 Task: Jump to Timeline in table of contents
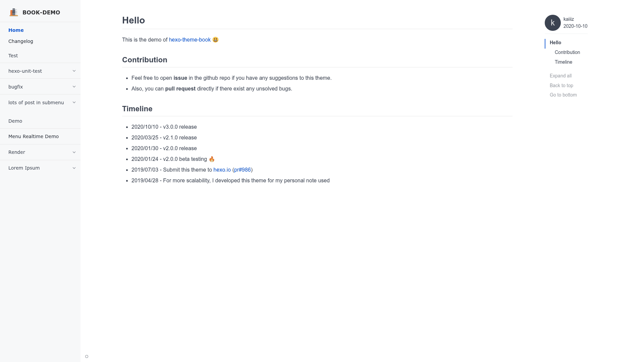click(563, 62)
